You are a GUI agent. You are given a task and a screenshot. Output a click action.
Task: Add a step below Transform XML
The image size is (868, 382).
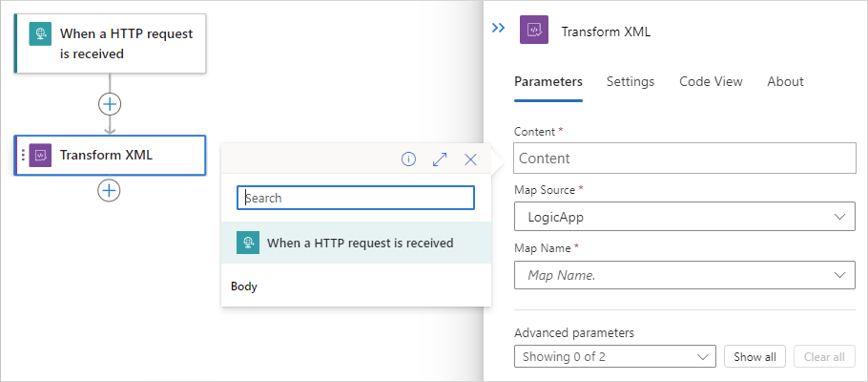pyautogui.click(x=110, y=190)
